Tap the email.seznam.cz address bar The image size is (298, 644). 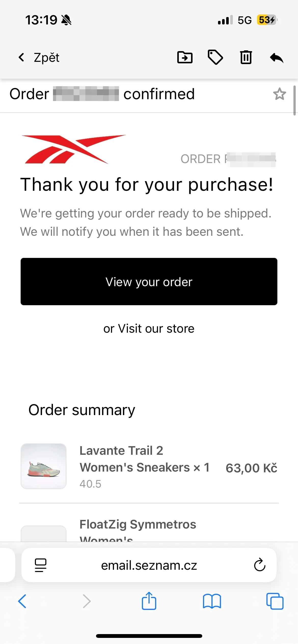[149, 565]
